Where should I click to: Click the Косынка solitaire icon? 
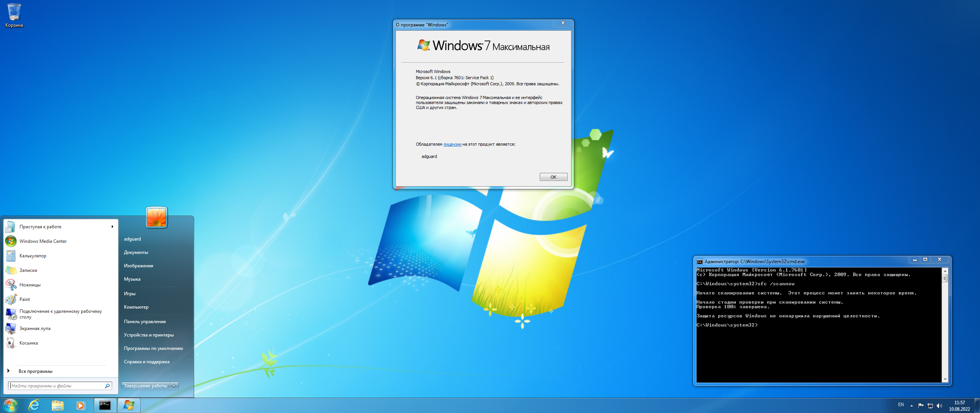(10, 343)
